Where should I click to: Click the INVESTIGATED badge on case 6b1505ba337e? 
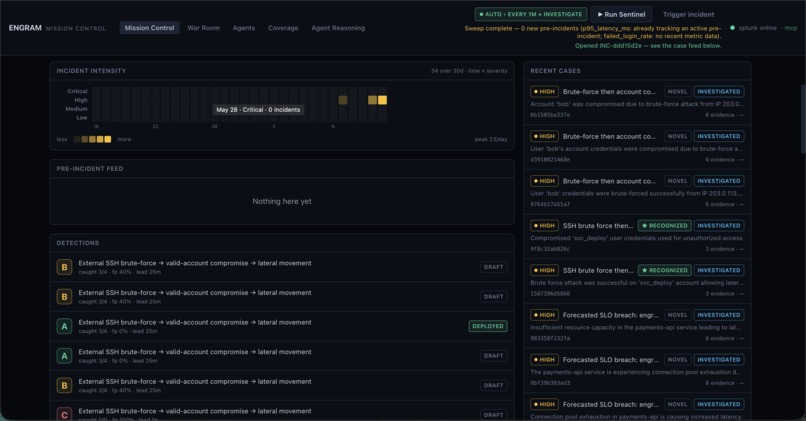click(719, 91)
